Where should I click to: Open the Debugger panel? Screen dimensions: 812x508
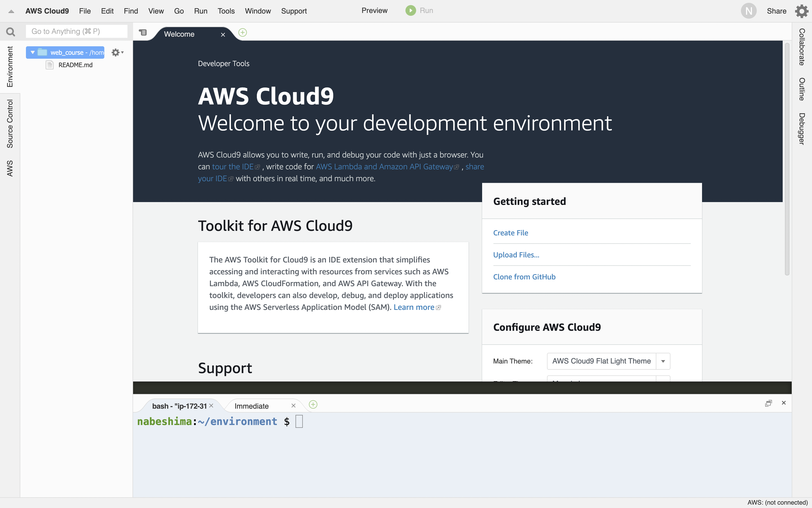[802, 129]
